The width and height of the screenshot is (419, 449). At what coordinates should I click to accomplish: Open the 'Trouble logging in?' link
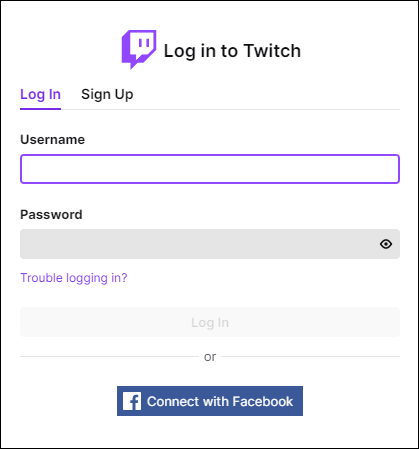(x=74, y=278)
